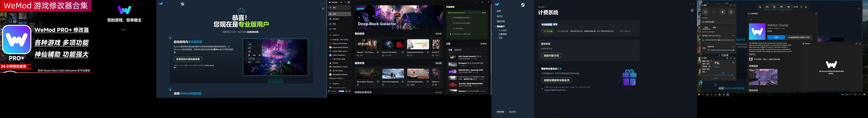
Task: Open the settings gear in WeMod sidebar footer
Action: click(x=349, y=91)
